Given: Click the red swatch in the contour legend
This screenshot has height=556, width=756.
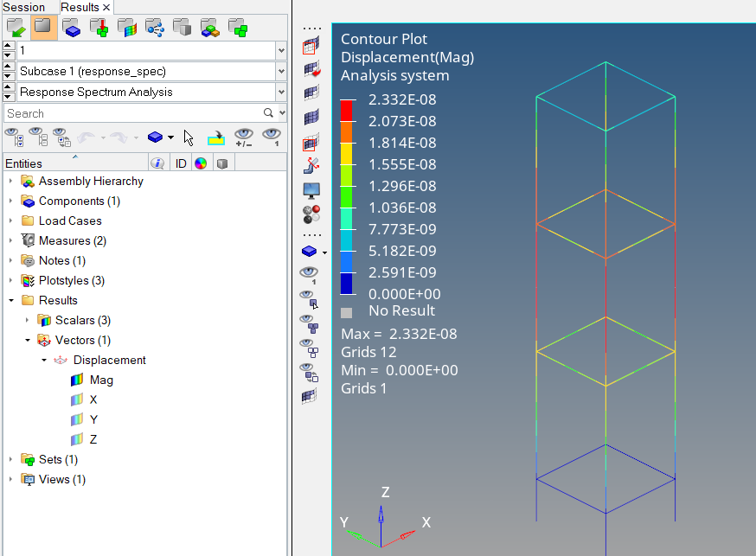Looking at the screenshot, I should [x=346, y=110].
